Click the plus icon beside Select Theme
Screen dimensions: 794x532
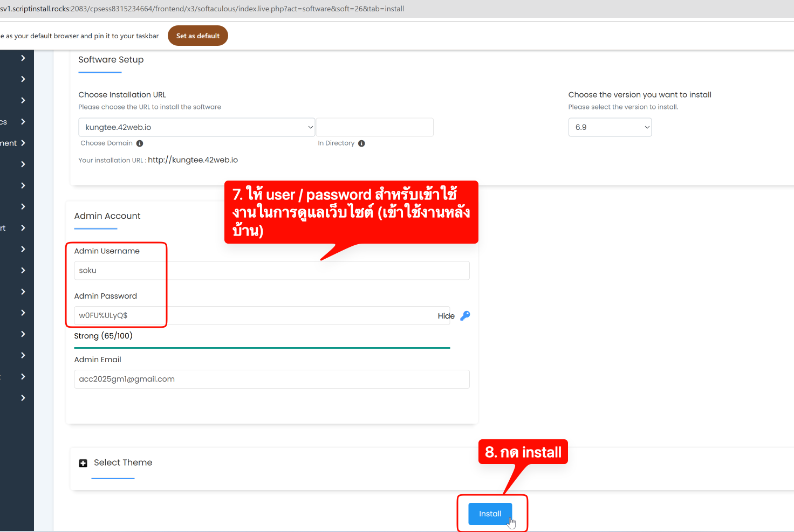coord(83,463)
